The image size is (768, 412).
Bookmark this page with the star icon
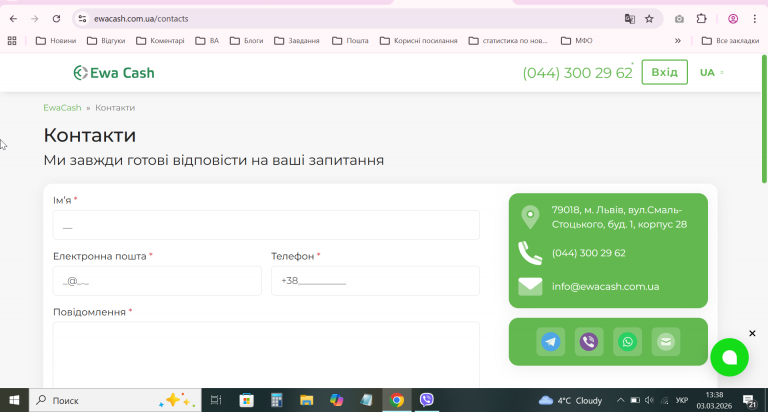[649, 19]
